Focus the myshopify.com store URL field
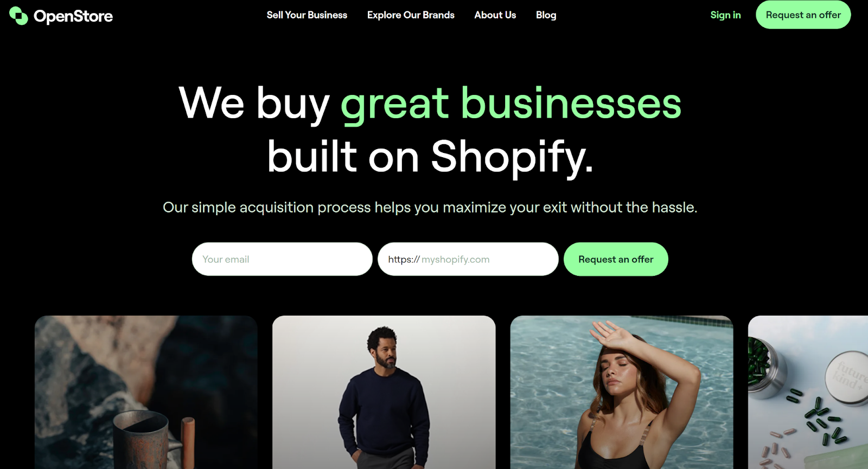868x469 pixels. click(x=468, y=259)
